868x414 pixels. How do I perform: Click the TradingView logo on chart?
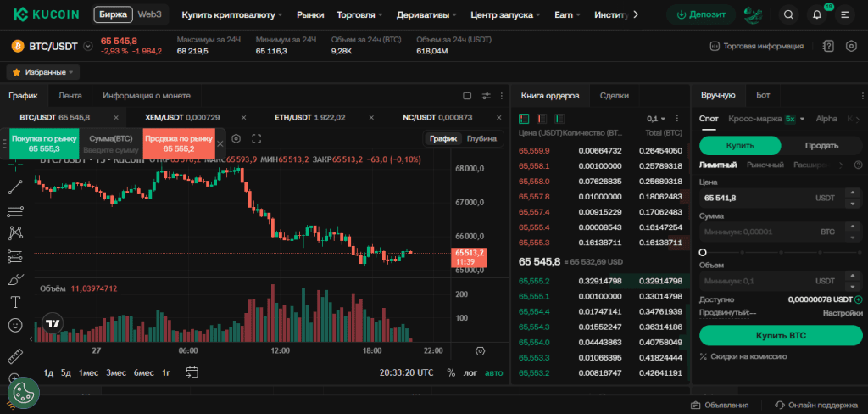(53, 324)
